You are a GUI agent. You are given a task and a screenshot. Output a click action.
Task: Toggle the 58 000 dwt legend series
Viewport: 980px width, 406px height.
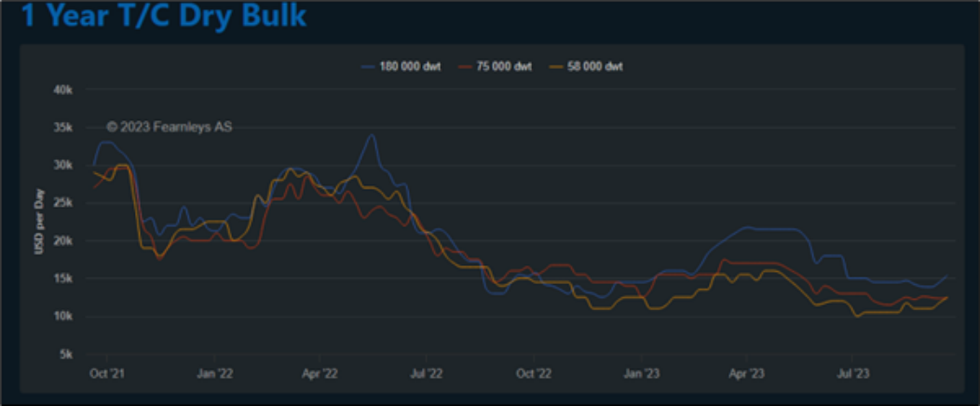tap(596, 67)
